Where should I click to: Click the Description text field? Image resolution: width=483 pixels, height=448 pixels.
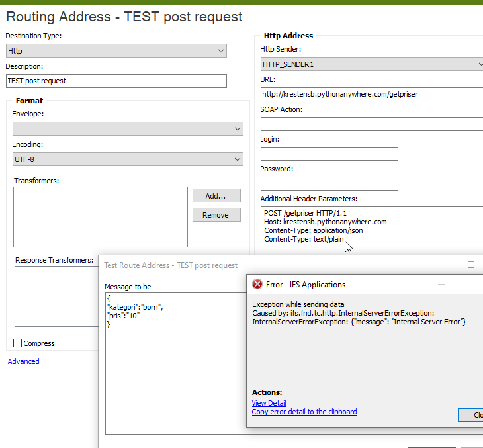coord(116,81)
